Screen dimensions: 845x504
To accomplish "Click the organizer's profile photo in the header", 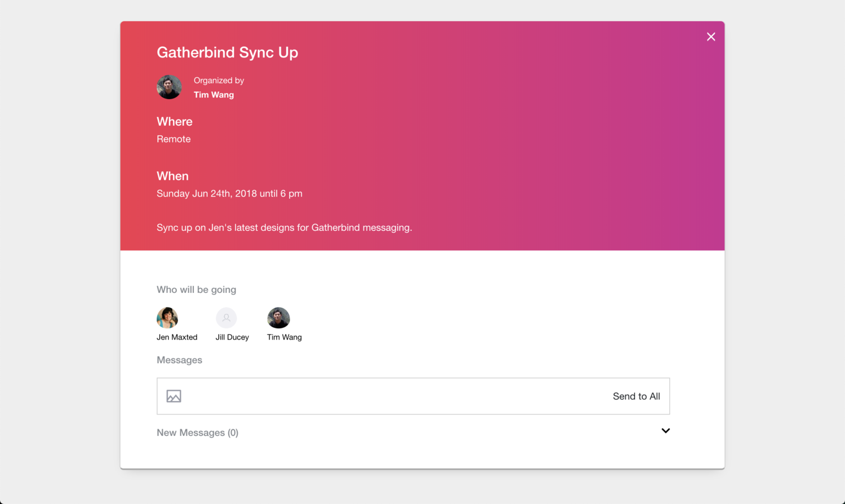I will point(169,87).
